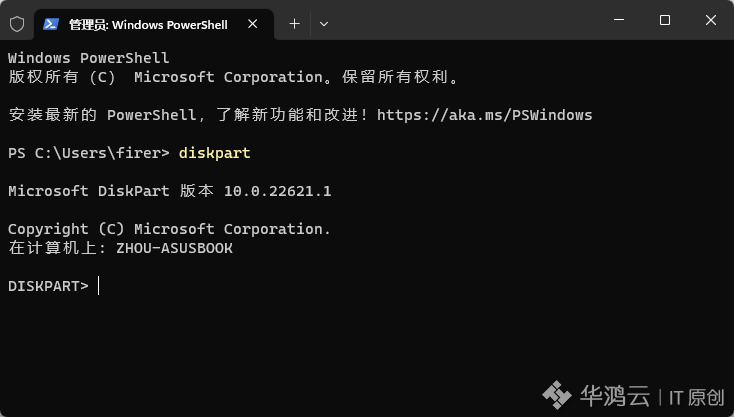
Task: Click the Windows PowerShell header line
Action: click(88, 58)
